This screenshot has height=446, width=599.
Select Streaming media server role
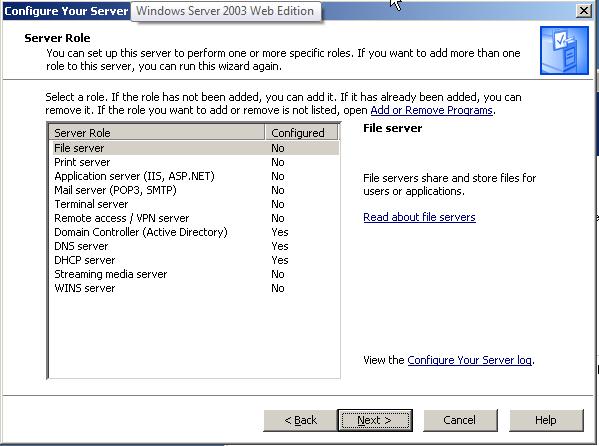point(195,274)
